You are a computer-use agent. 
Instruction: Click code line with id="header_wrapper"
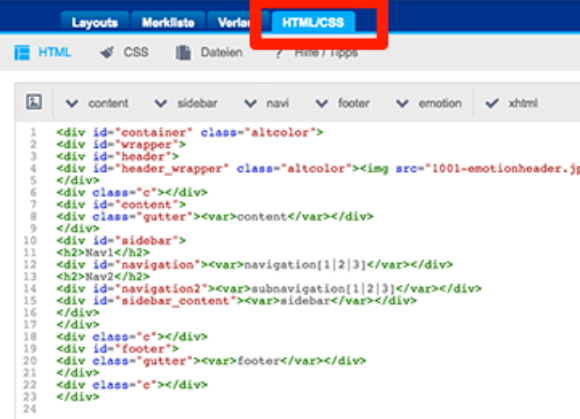318,169
